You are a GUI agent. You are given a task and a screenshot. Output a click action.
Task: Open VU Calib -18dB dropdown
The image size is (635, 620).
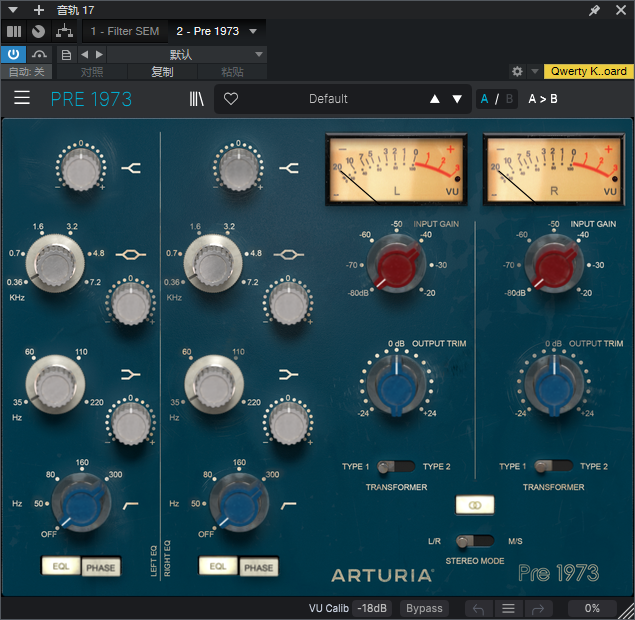(372, 608)
